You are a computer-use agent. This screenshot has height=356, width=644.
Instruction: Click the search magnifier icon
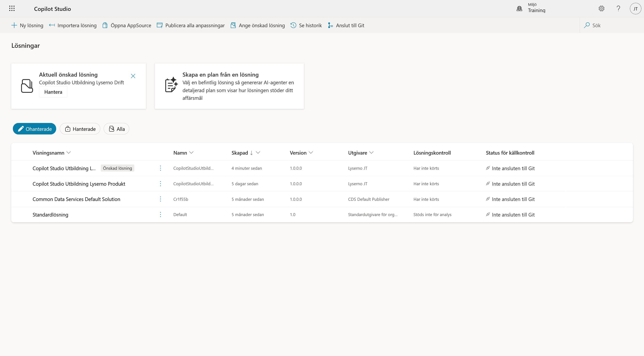pyautogui.click(x=586, y=25)
